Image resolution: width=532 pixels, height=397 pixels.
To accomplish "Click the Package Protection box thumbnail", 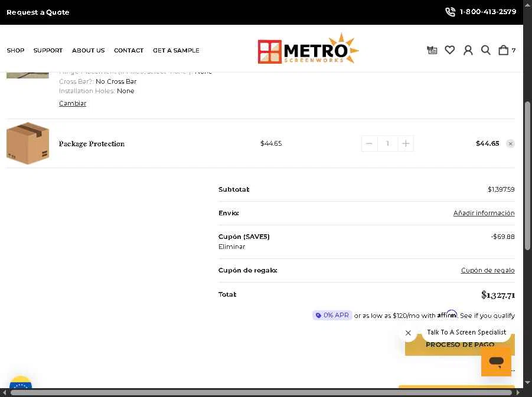I will [28, 143].
